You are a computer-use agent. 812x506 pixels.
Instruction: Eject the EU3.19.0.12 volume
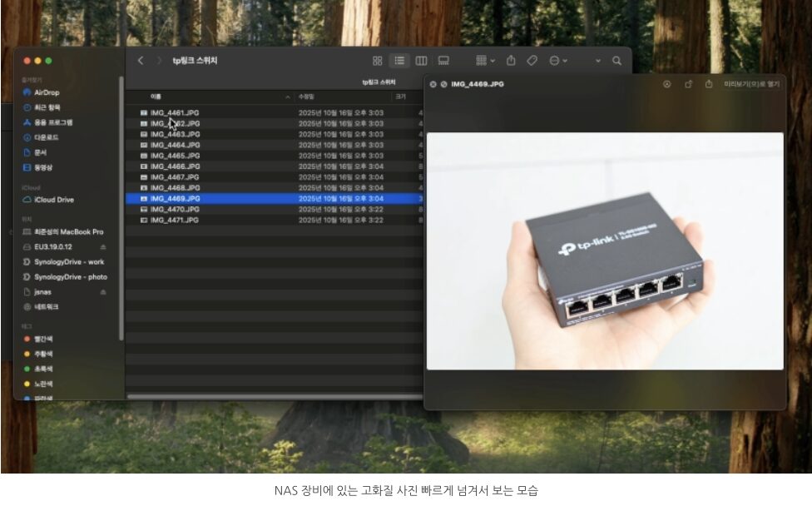pos(103,247)
